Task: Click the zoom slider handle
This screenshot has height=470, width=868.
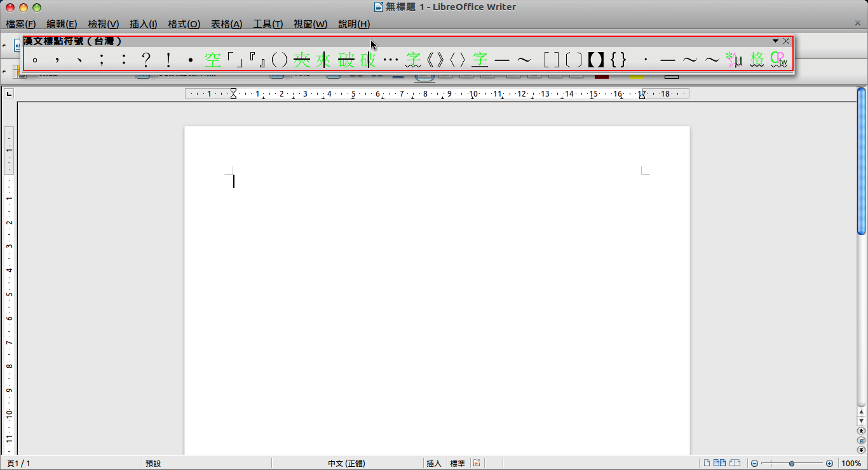Action: coord(792,464)
